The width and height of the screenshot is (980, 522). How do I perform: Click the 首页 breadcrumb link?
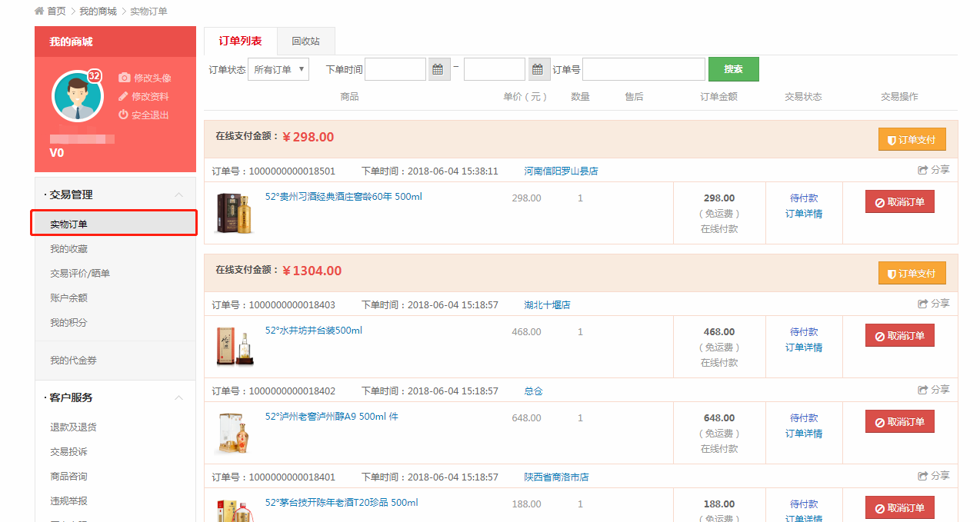click(x=56, y=12)
